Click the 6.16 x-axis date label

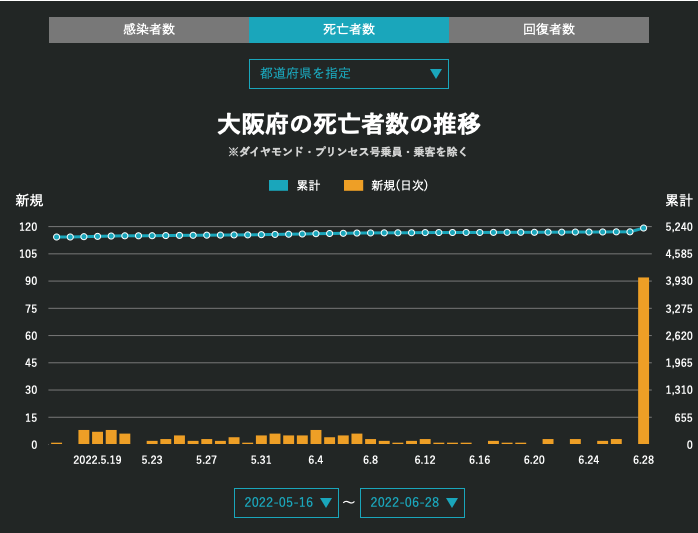pos(479,460)
